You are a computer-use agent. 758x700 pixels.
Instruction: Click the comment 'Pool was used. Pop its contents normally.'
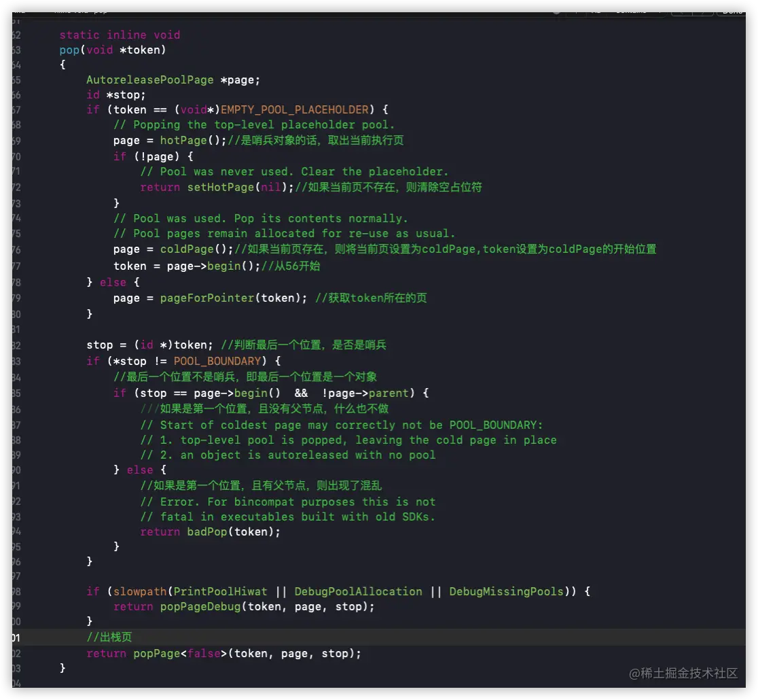pyautogui.click(x=261, y=219)
